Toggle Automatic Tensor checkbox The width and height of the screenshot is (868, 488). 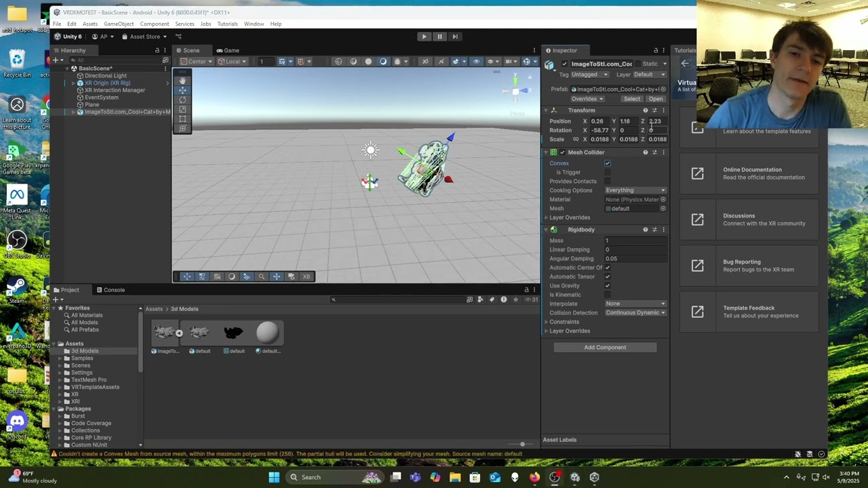pos(608,277)
